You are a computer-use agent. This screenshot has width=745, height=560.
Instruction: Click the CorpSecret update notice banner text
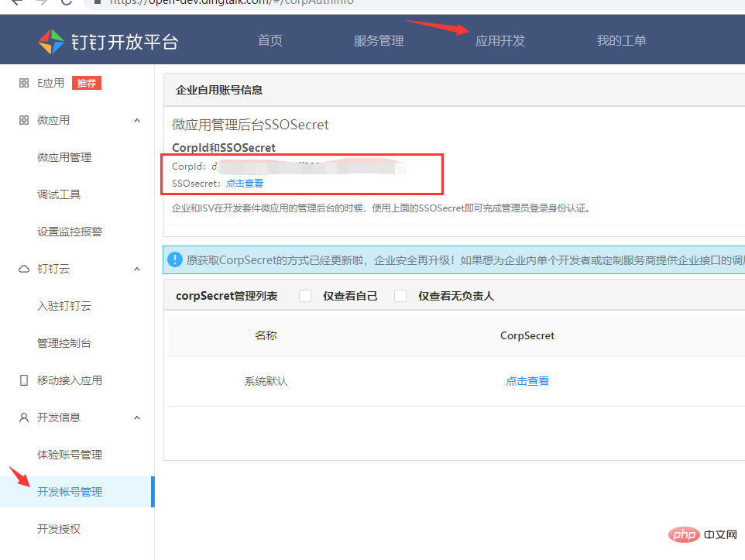tap(465, 260)
